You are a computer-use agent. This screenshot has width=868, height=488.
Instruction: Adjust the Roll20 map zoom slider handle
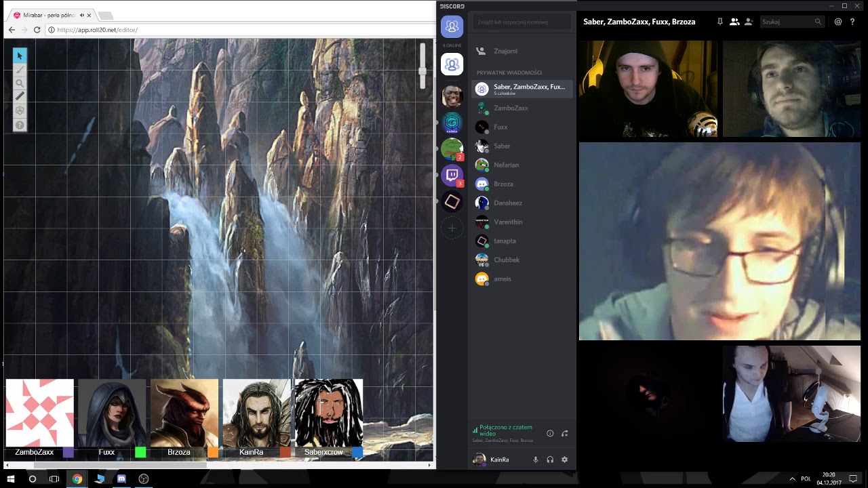(x=422, y=70)
